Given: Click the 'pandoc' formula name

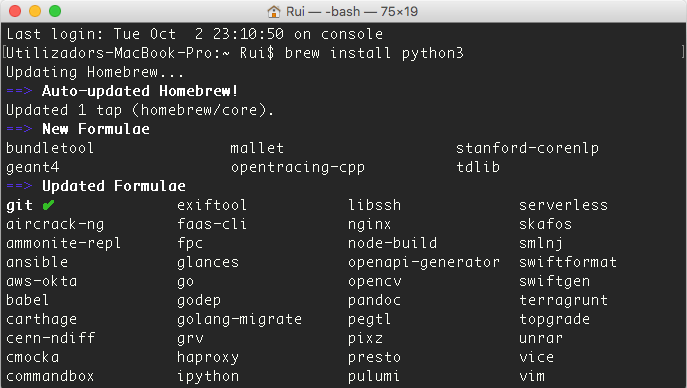Looking at the screenshot, I should (375, 300).
